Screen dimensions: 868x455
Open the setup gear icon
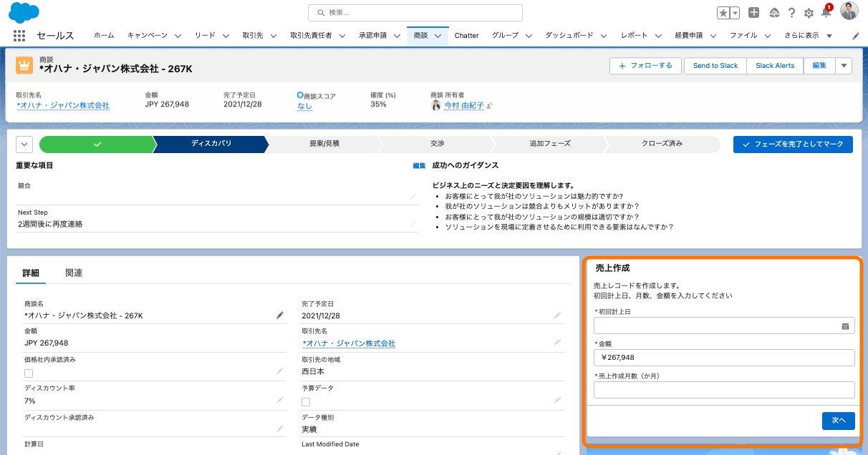[x=809, y=13]
